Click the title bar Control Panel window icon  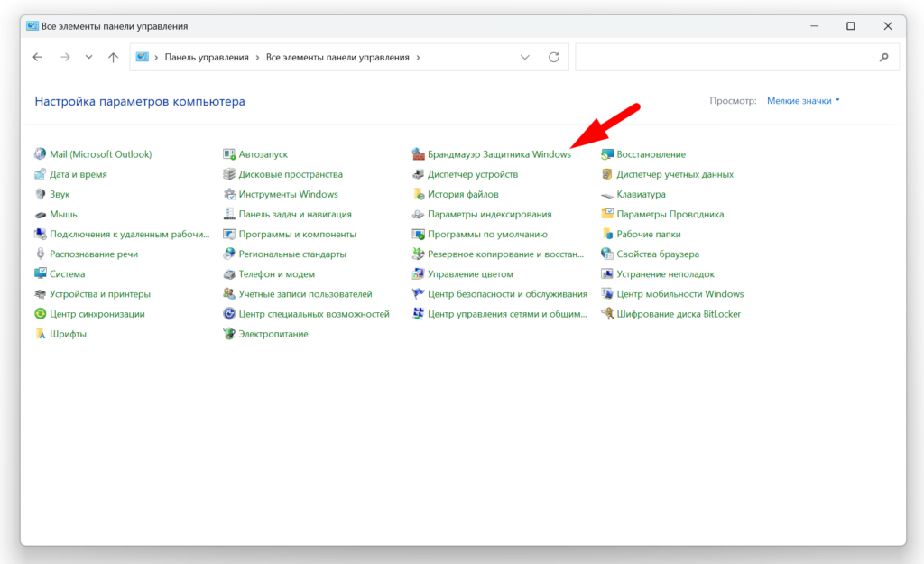pyautogui.click(x=32, y=26)
